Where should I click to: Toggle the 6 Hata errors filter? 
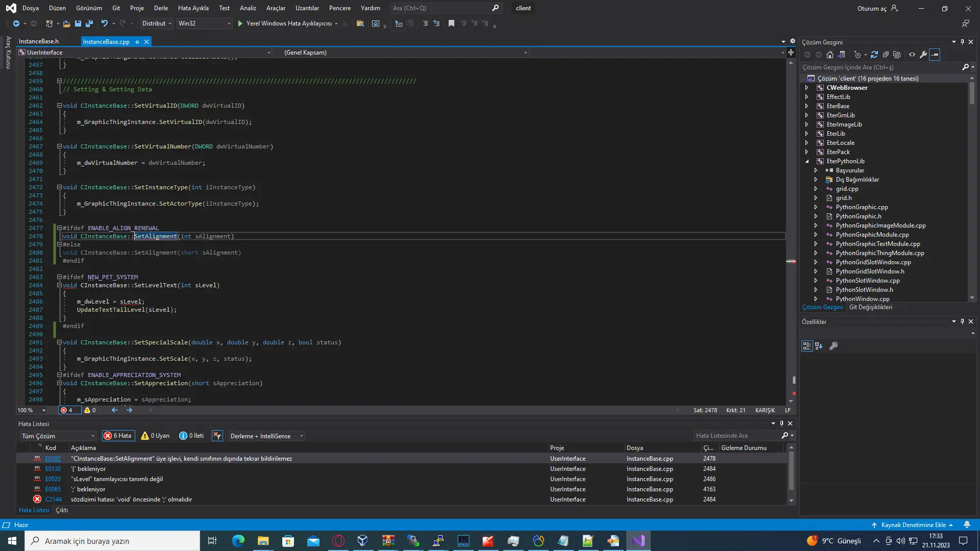(118, 436)
